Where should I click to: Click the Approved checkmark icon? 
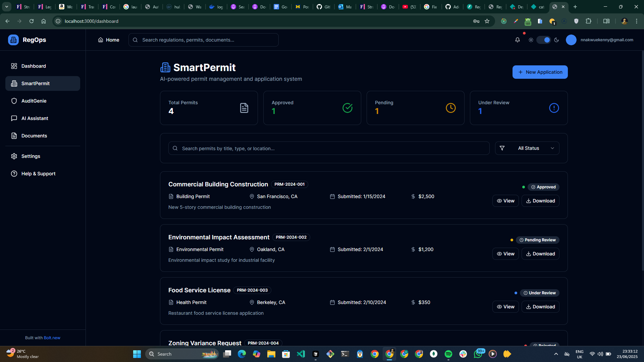(347, 108)
